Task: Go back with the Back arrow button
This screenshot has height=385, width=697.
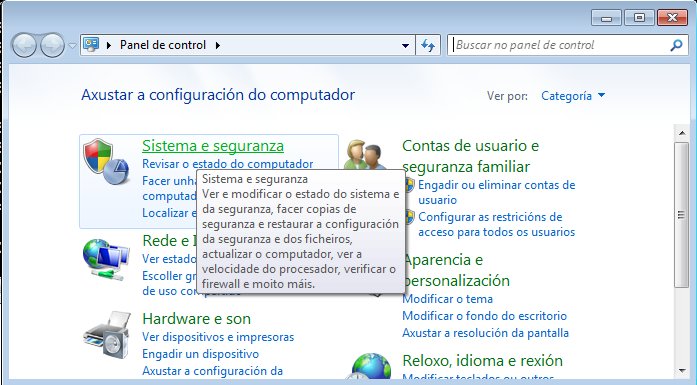Action: pyautogui.click(x=24, y=45)
